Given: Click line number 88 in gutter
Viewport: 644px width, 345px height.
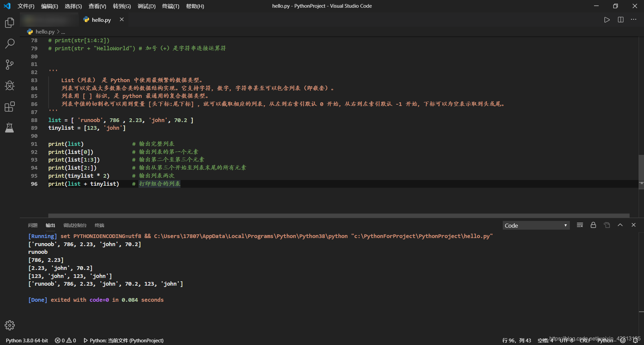Looking at the screenshot, I should click(x=34, y=120).
